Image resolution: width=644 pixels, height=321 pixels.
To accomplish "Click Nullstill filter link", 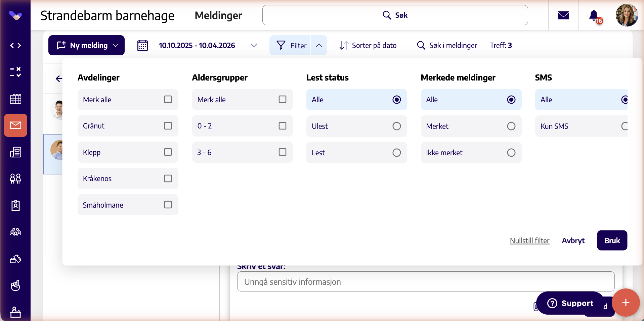I will 529,240.
